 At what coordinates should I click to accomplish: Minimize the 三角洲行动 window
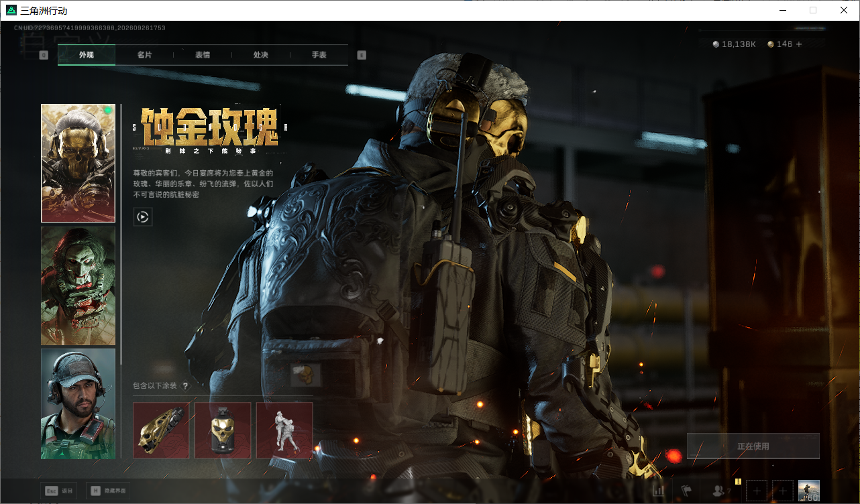782,10
